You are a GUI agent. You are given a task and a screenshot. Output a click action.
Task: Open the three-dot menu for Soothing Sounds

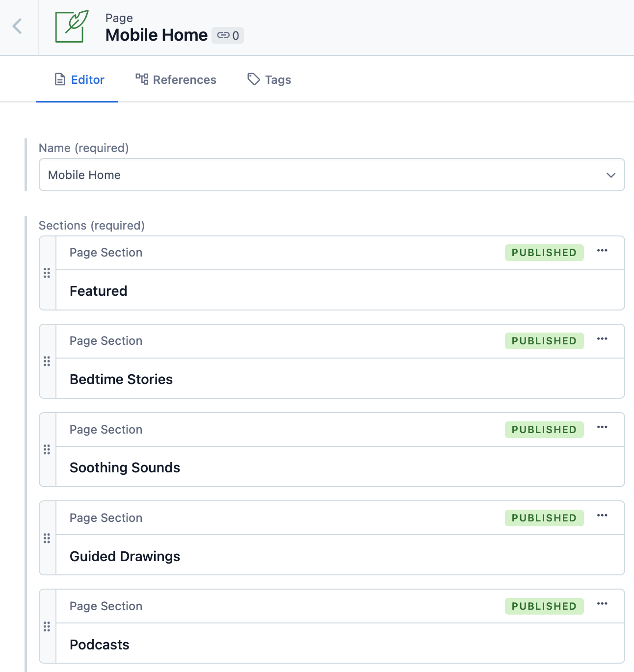coord(602,427)
